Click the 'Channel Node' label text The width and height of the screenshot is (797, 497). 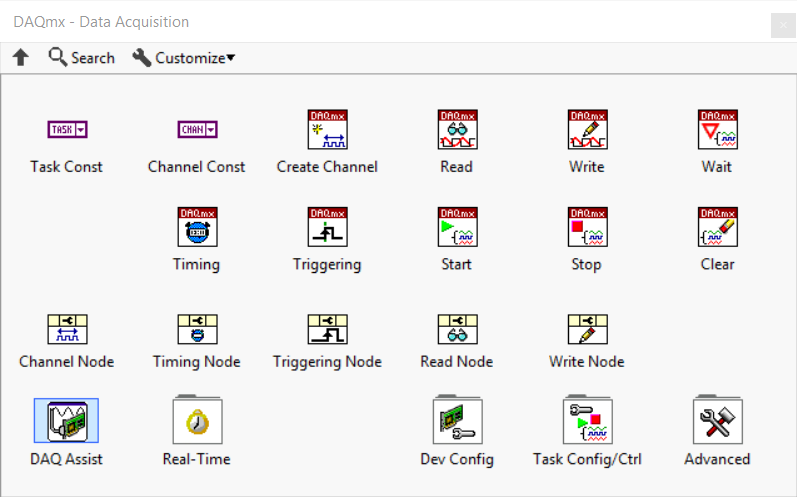click(x=66, y=362)
